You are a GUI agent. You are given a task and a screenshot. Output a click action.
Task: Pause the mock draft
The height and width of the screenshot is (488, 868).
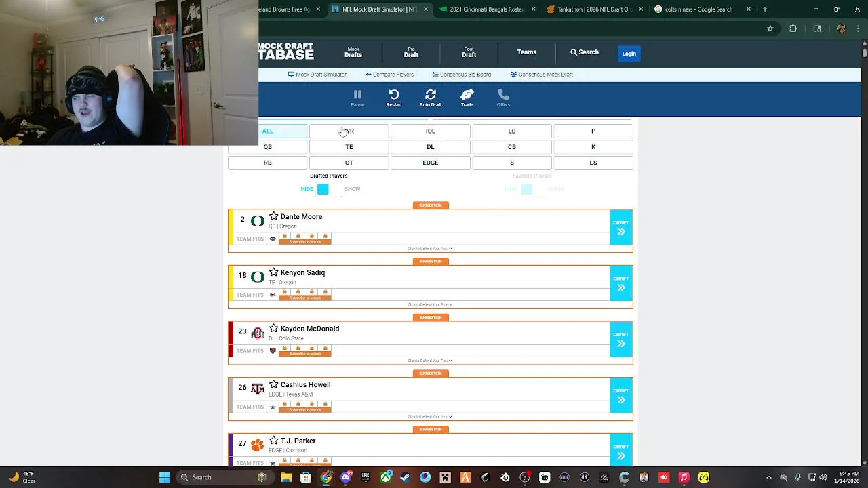point(357,98)
